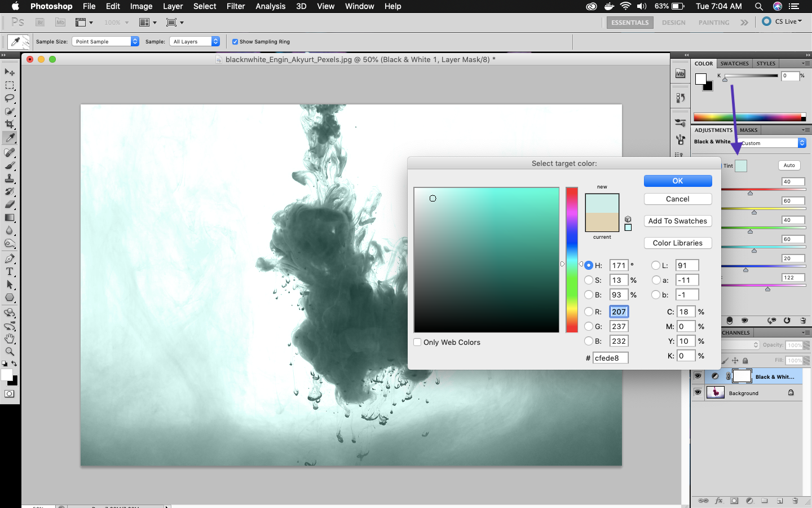
Task: Select the Lasso tool
Action: [x=10, y=98]
